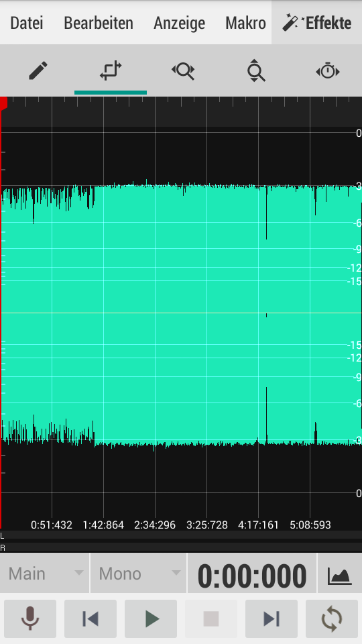Skip to start of track
The image size is (362, 644).
(90, 619)
